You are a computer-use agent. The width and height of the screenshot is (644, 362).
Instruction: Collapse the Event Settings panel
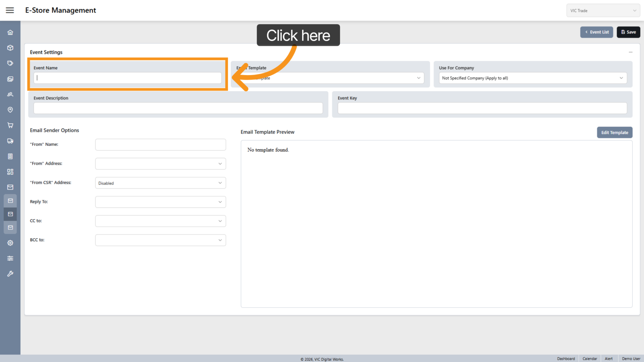coord(630,52)
